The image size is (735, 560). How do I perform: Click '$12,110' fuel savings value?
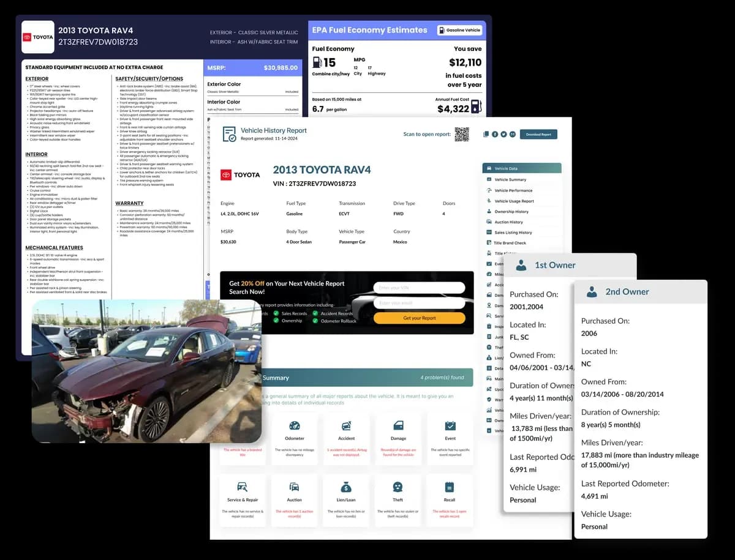tap(465, 62)
